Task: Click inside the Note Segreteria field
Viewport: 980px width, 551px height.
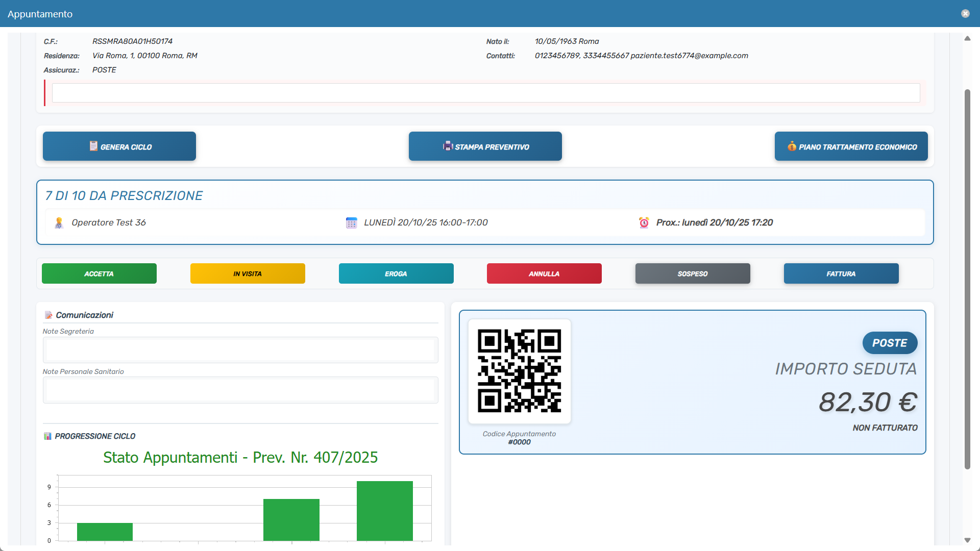Action: 240,350
